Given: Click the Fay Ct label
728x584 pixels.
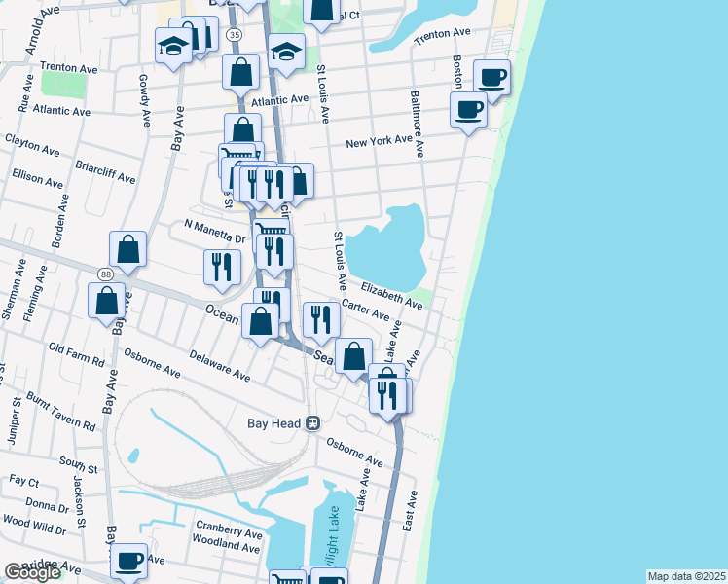Looking at the screenshot, I should coord(24,481).
